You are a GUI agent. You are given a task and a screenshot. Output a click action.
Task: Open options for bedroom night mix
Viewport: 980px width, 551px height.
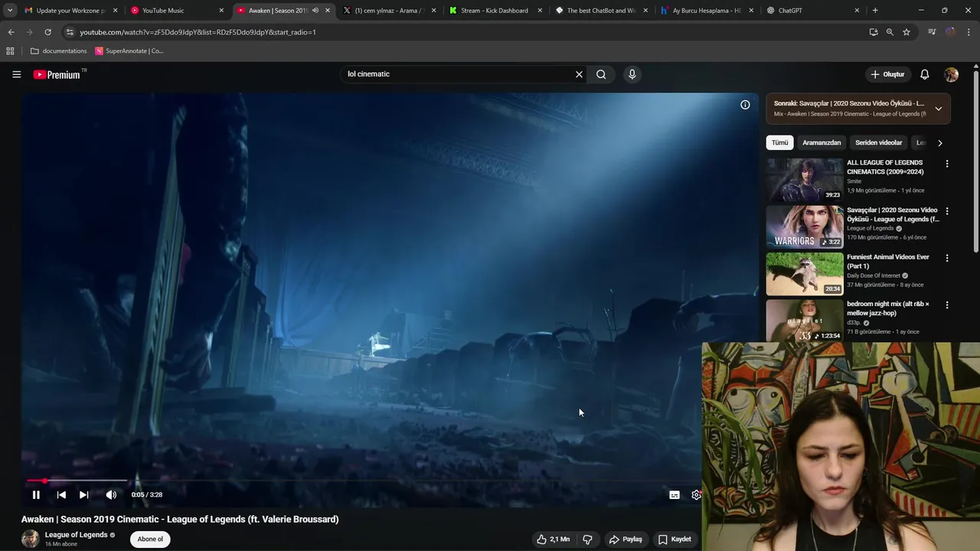click(947, 305)
